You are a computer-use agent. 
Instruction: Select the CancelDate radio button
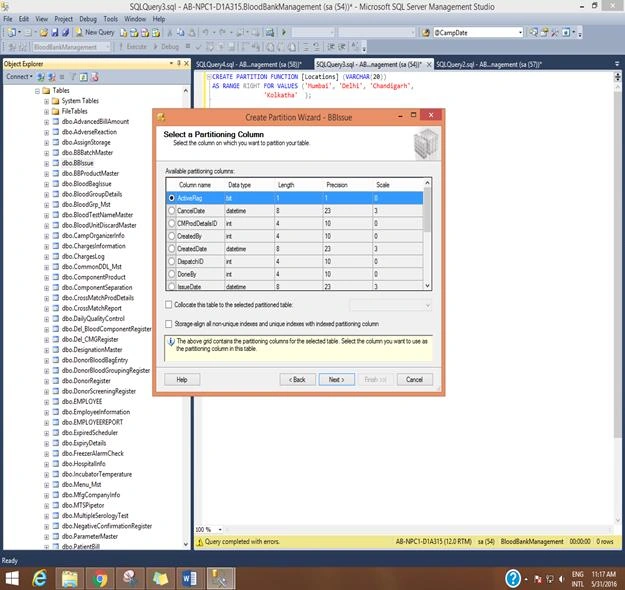[171, 210]
